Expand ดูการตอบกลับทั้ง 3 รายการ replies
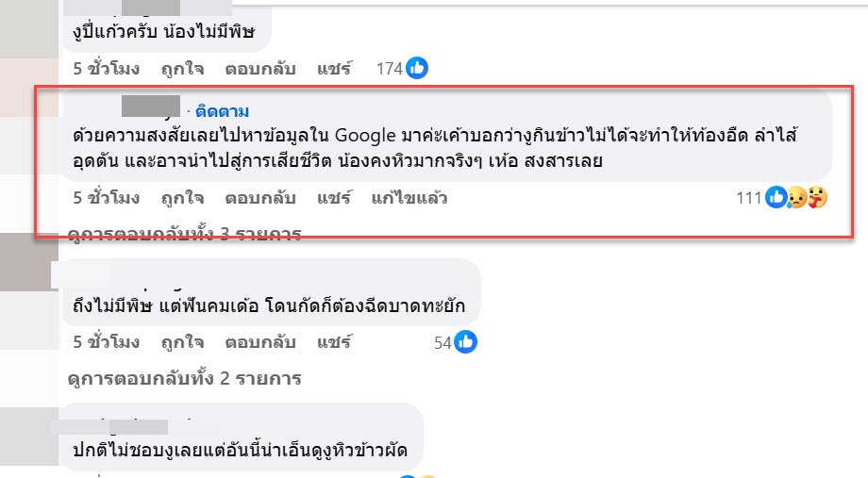 tap(184, 234)
